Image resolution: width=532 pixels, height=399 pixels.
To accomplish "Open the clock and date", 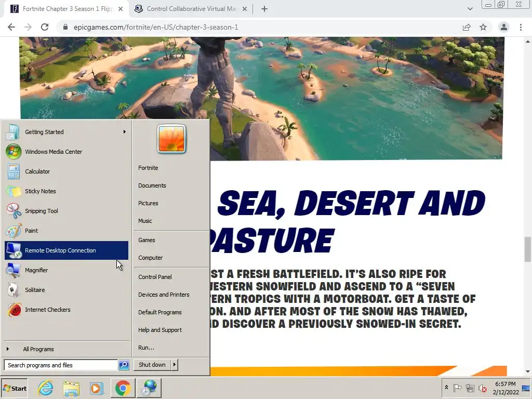I will 506,388.
